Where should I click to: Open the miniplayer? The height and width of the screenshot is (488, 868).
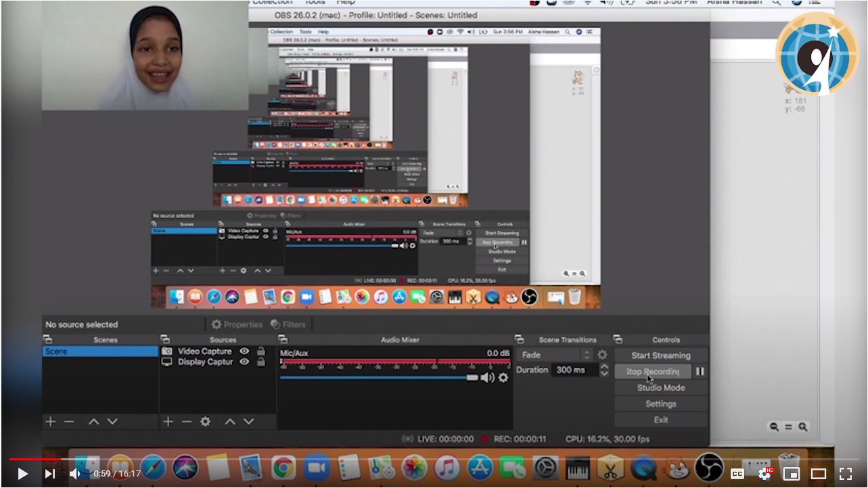coord(791,474)
